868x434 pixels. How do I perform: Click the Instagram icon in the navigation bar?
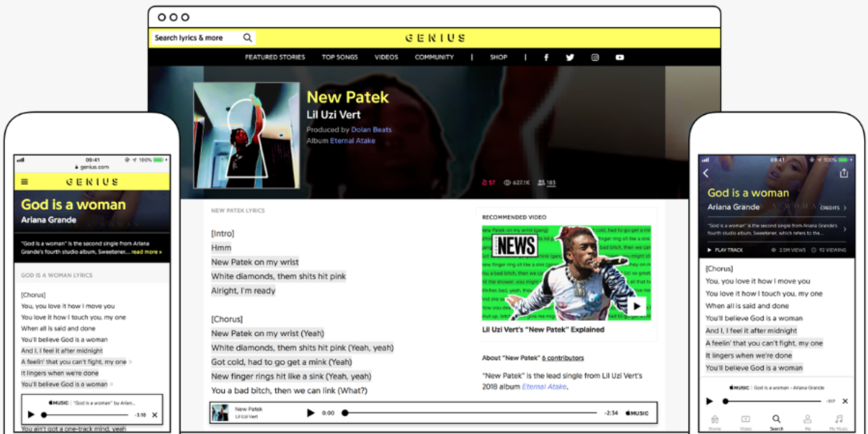point(595,57)
